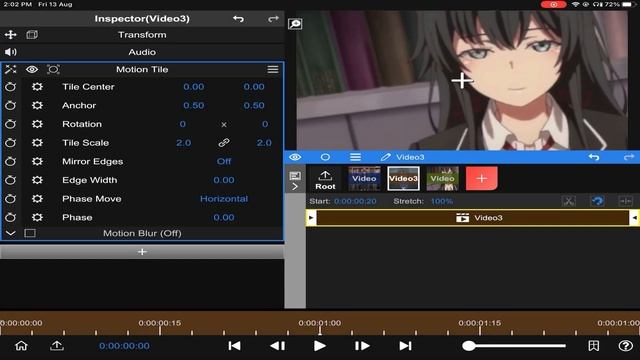This screenshot has height=360, width=640.
Task: Toggle layer visibility eye in blue bar
Action: click(x=295, y=157)
